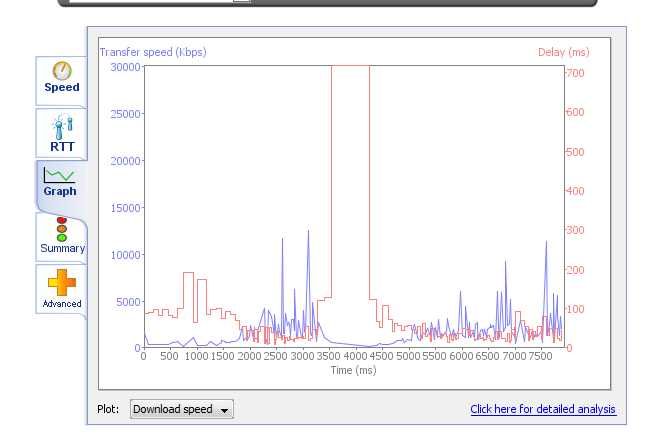Viewport: 648px width, 436px height.
Task: Expand the Download speed plot dropdown
Action: pos(181,409)
